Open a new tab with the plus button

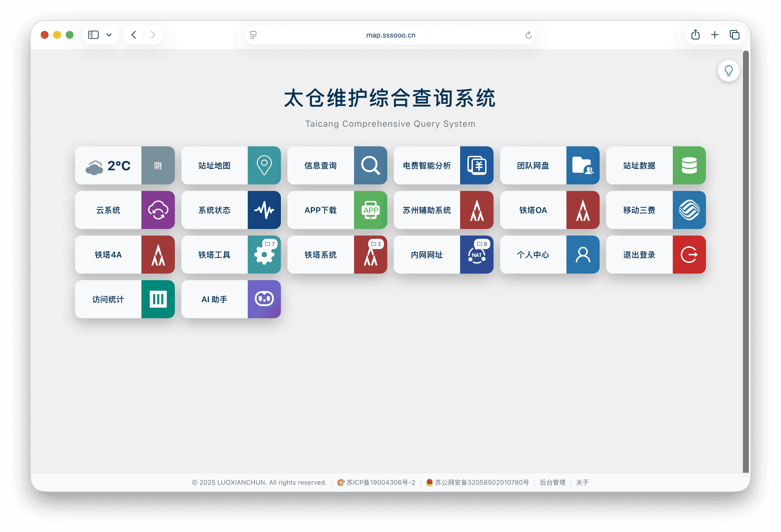tap(715, 35)
